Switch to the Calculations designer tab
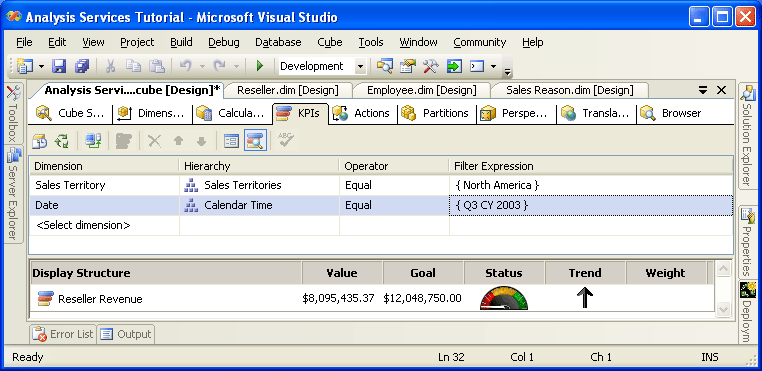Image resolution: width=762 pixels, height=371 pixels. [233, 113]
